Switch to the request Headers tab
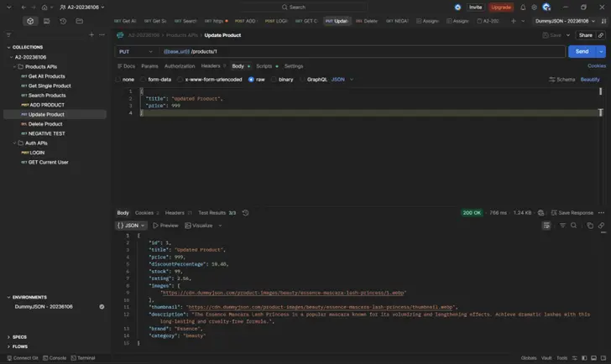 point(211,66)
